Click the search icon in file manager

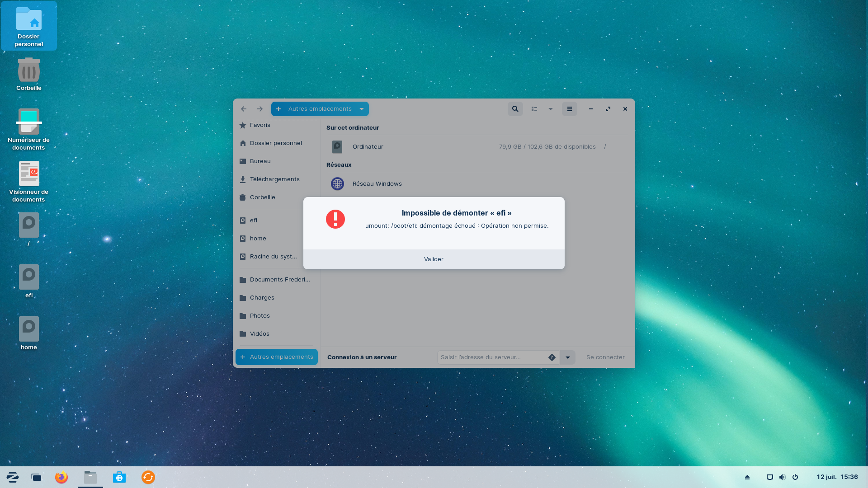[x=515, y=109]
